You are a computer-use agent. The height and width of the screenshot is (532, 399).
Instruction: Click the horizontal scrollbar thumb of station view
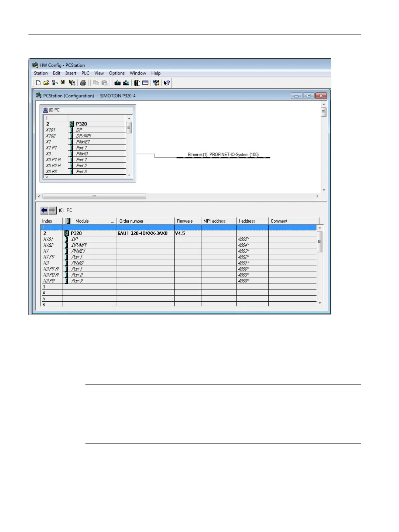click(x=94, y=196)
